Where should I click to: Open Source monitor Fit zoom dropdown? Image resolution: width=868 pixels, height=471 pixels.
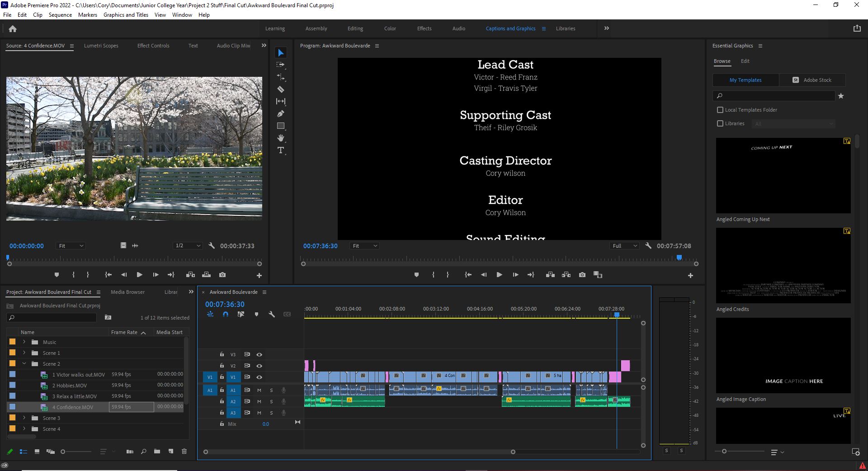(x=71, y=246)
